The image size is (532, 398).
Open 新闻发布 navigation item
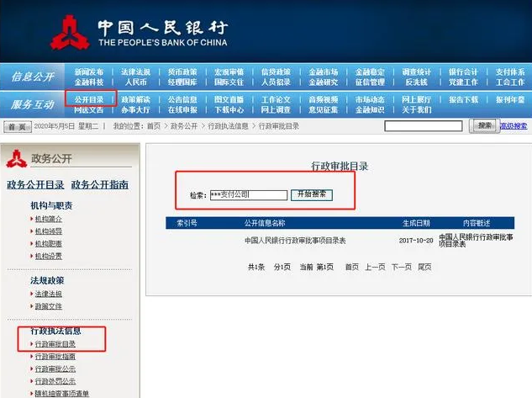pos(88,72)
